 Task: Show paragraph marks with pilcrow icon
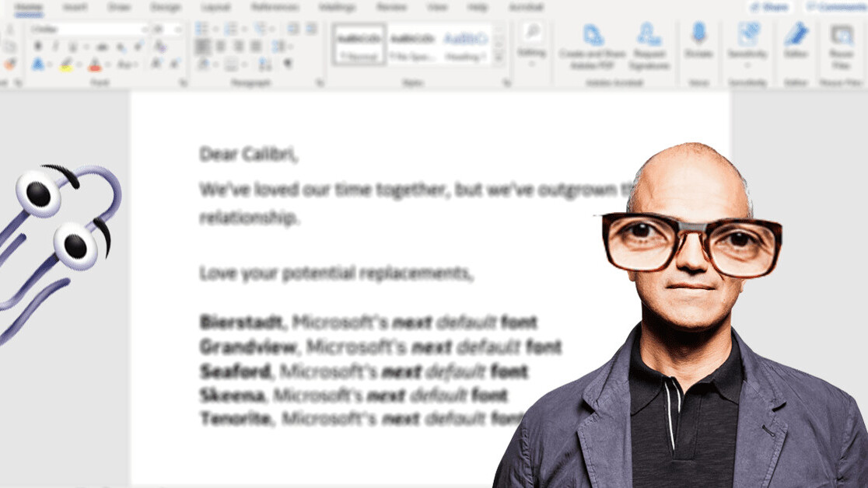[x=288, y=64]
